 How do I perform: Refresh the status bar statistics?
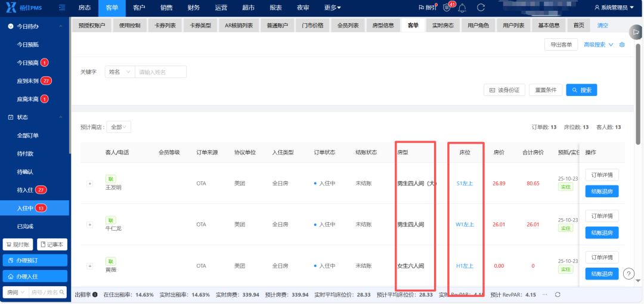tap(558, 294)
